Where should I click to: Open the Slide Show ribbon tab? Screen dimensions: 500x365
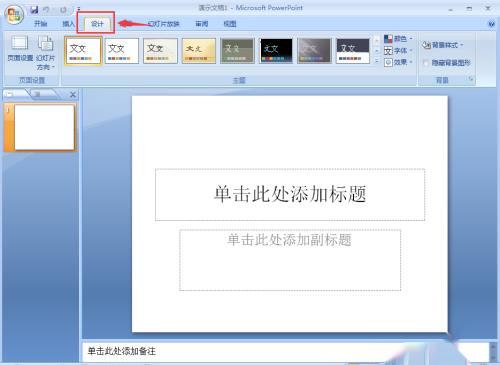164,24
